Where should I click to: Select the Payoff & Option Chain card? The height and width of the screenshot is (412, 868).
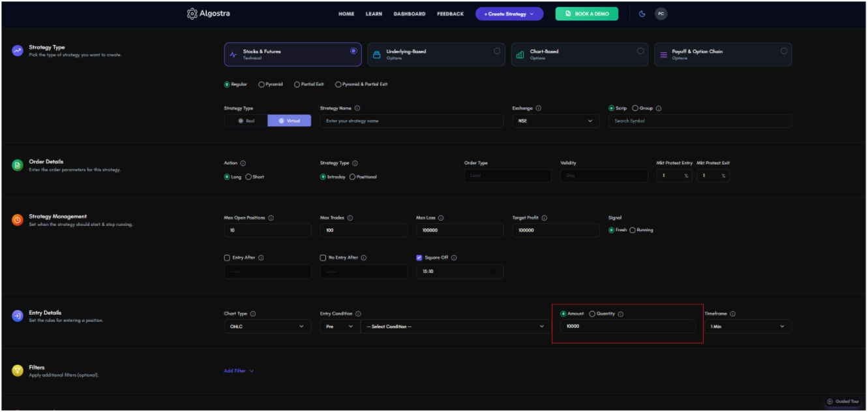723,54
